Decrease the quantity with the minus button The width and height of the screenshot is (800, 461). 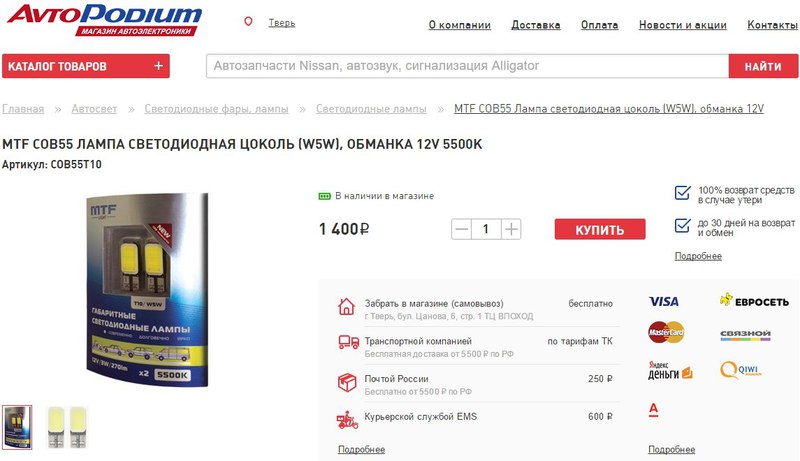tap(461, 229)
